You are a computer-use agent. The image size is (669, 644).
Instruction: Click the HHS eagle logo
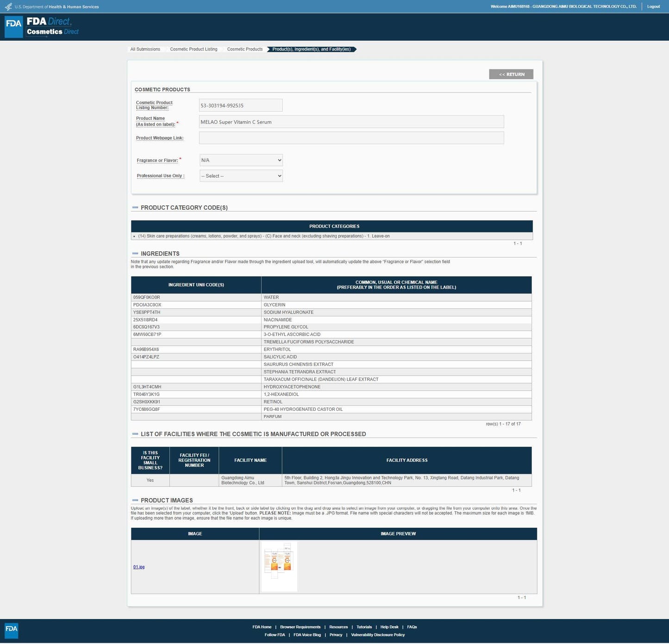pyautogui.click(x=8, y=6)
